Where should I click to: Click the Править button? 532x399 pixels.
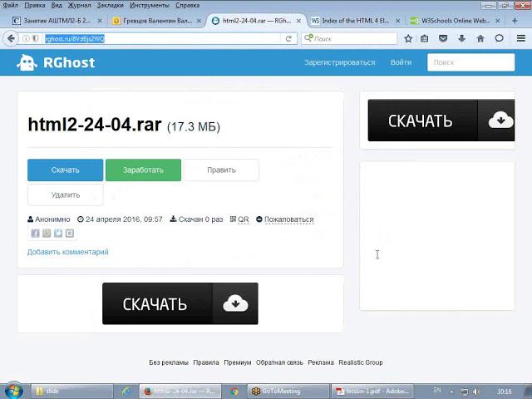(221, 170)
